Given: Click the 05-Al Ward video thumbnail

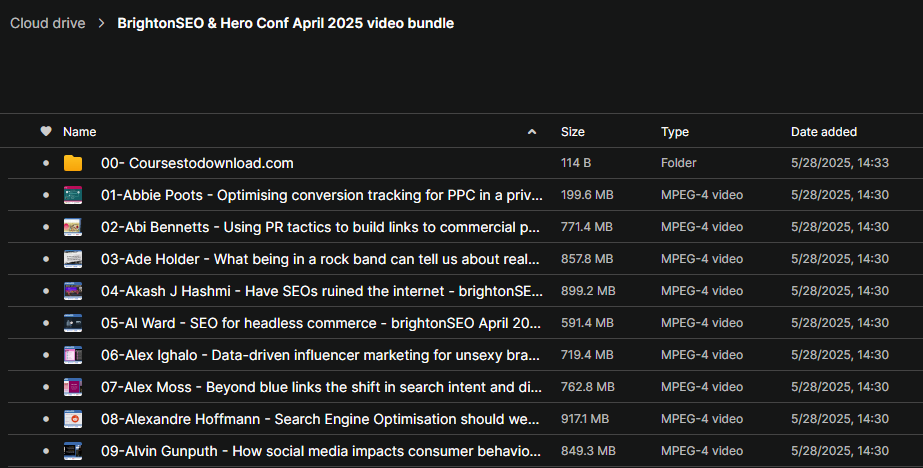Looking at the screenshot, I should [73, 323].
